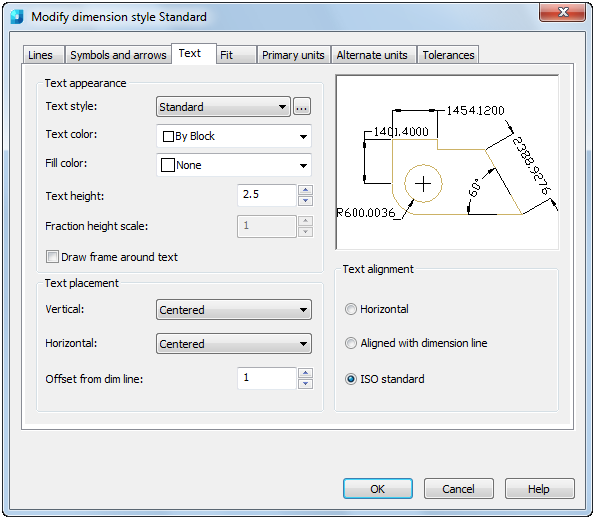594x519 pixels.
Task: Open the Text color dropdown
Action: click(x=234, y=136)
